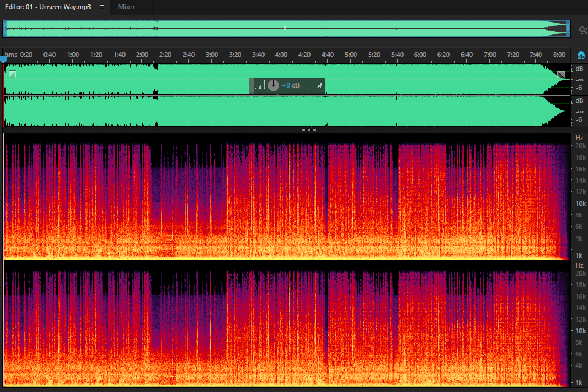Click the navigator right edge handle
The height and width of the screenshot is (392, 588).
[x=568, y=29]
